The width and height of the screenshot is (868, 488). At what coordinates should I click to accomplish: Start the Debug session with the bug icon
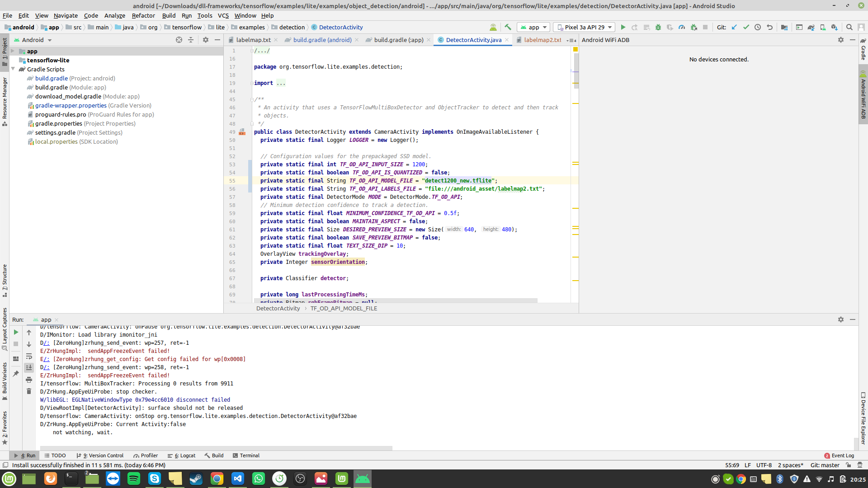[658, 27]
